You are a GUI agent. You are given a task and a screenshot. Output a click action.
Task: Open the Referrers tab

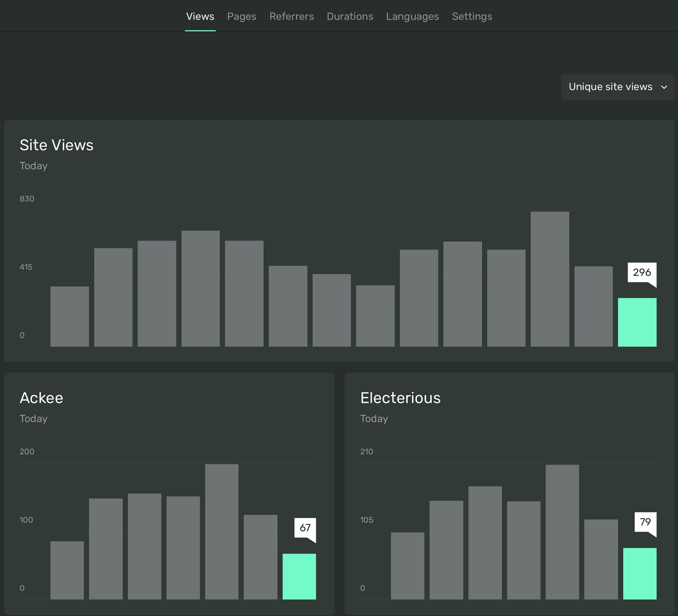tap(291, 16)
